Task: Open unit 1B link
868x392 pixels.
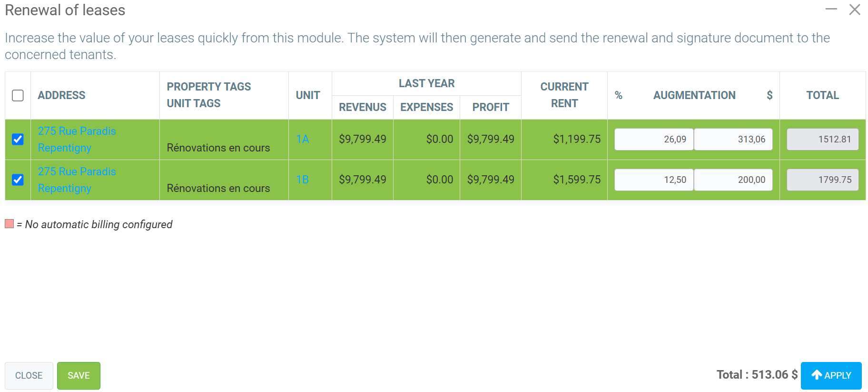Action: pos(303,180)
